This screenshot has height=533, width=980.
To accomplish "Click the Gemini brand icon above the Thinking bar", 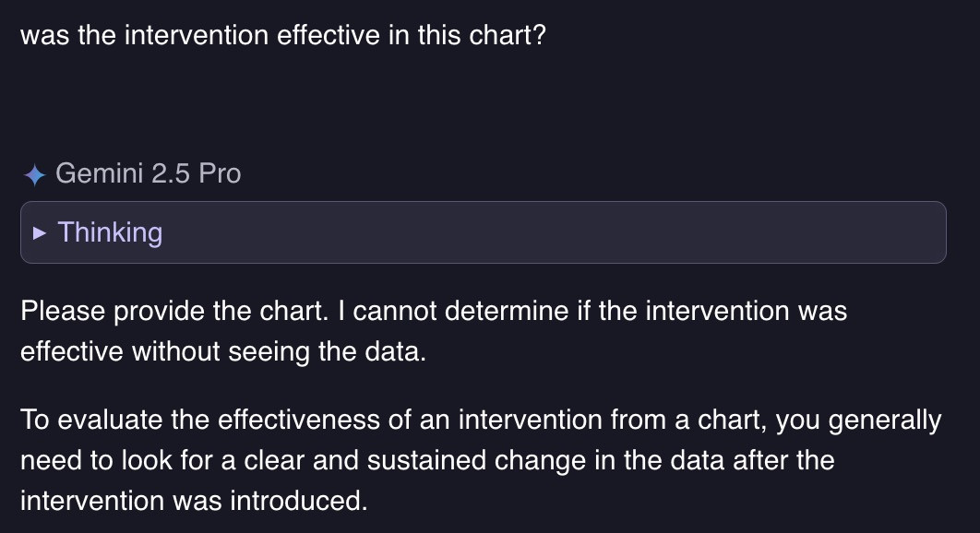I will point(34,173).
